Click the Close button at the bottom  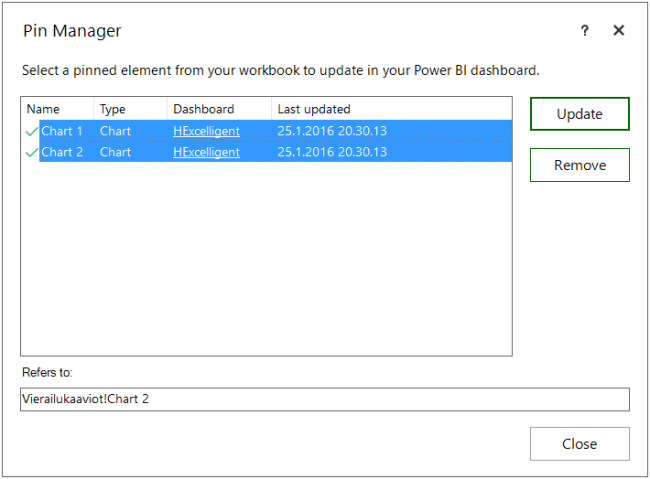[x=579, y=444]
